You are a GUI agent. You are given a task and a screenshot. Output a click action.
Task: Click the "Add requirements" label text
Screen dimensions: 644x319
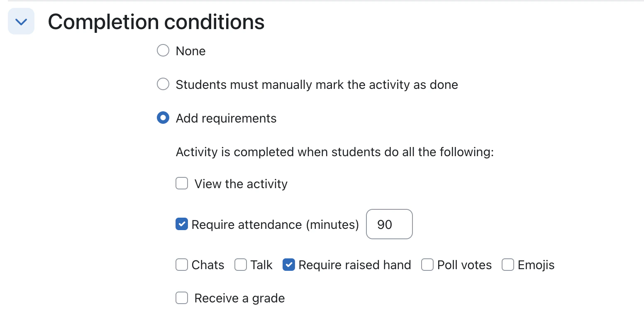point(226,118)
